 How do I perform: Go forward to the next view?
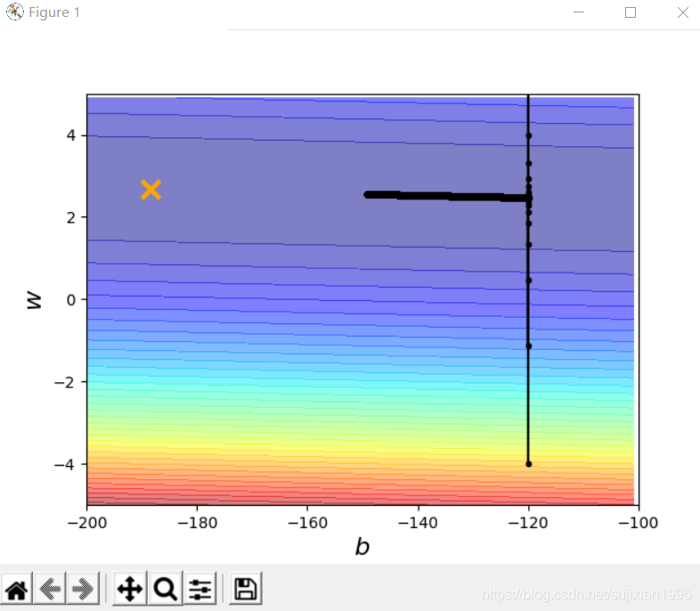(x=83, y=589)
